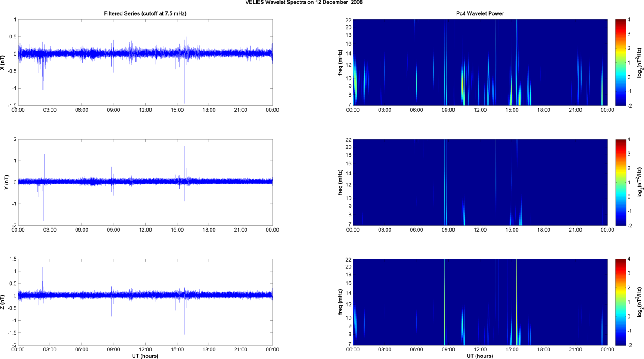Select the X (nT) axis label
Image resolution: width=644 pixels, height=359 pixels.
click(x=3, y=62)
